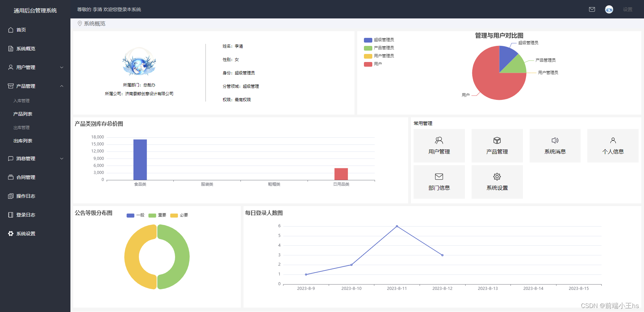Click the user avatar in top right
This screenshot has height=312, width=644.
(x=609, y=9)
